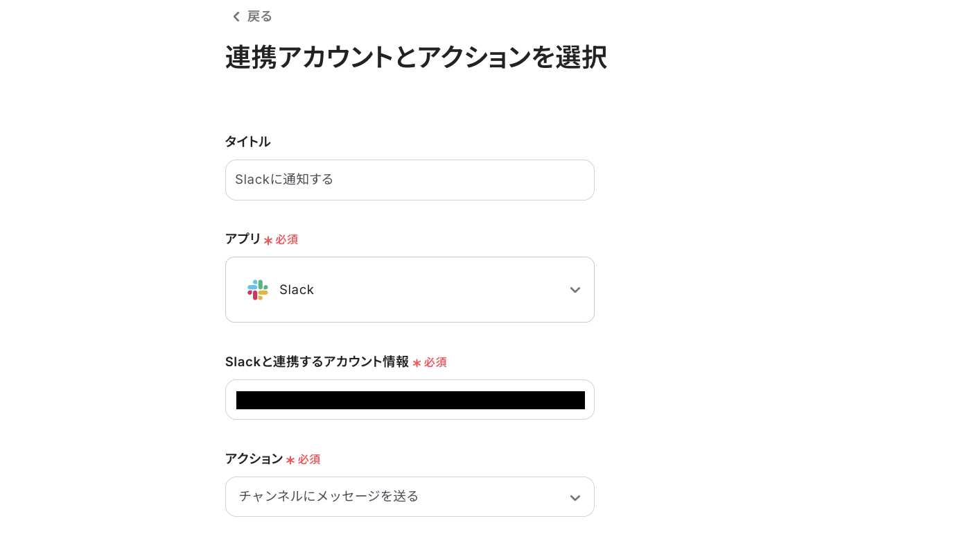This screenshot has width=980, height=548.
Task: Click the Slack account info field
Action: coord(410,400)
